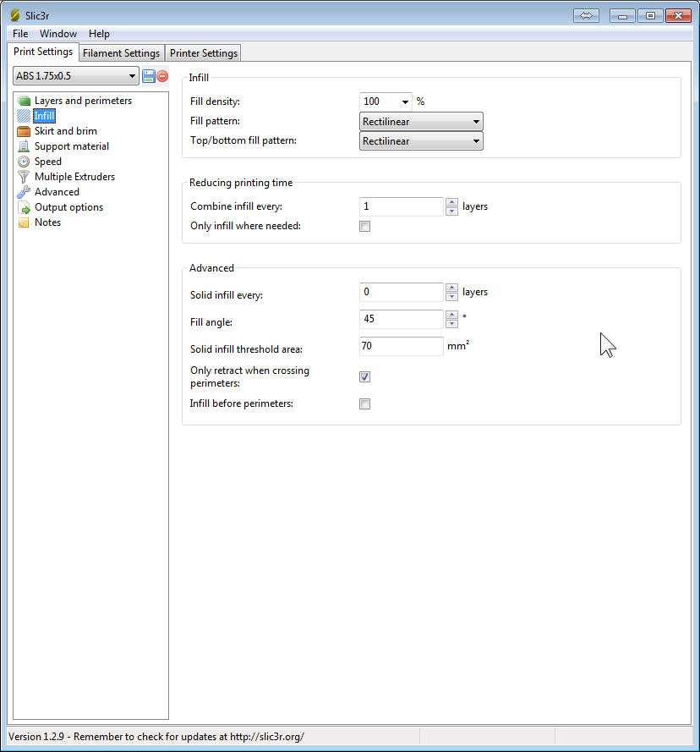Select the Infill tree entry

[x=44, y=116]
